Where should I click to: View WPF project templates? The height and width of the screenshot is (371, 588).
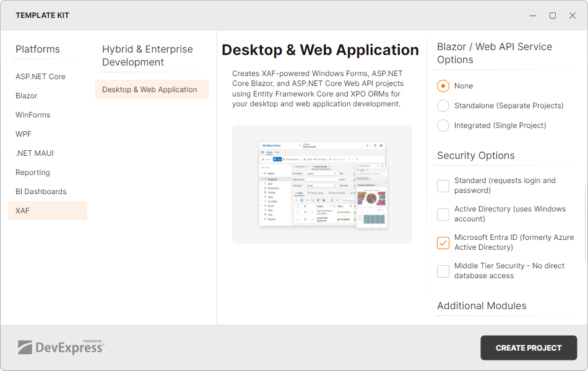[x=22, y=134]
